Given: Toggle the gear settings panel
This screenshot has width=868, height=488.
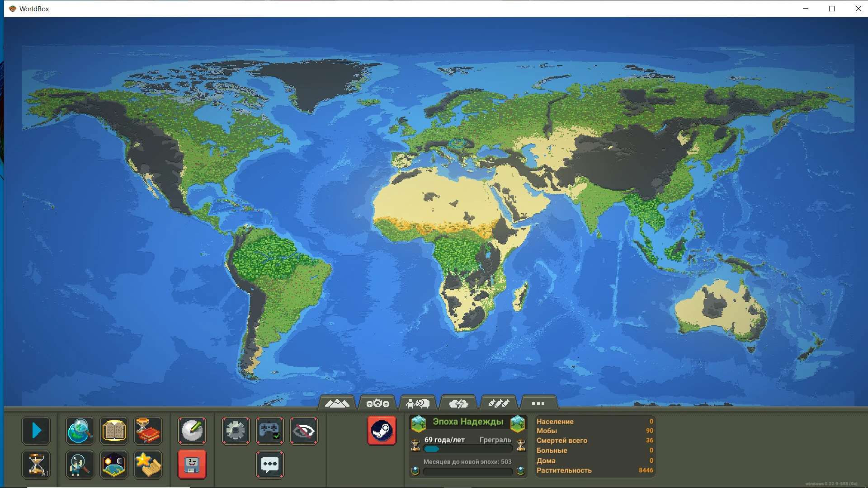Looking at the screenshot, I should coord(236,431).
